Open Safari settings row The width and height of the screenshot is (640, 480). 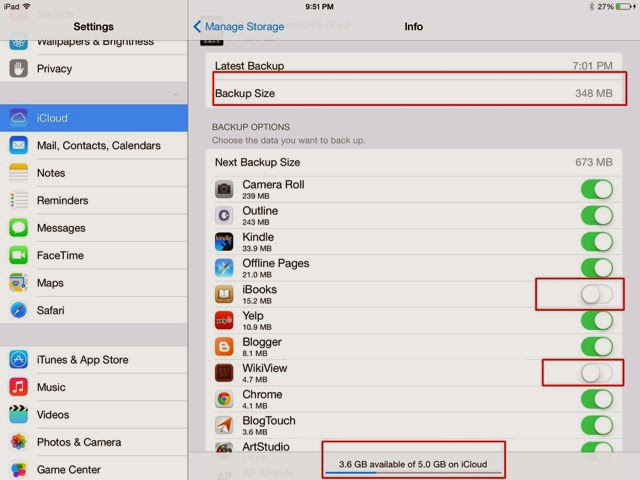pos(94,310)
